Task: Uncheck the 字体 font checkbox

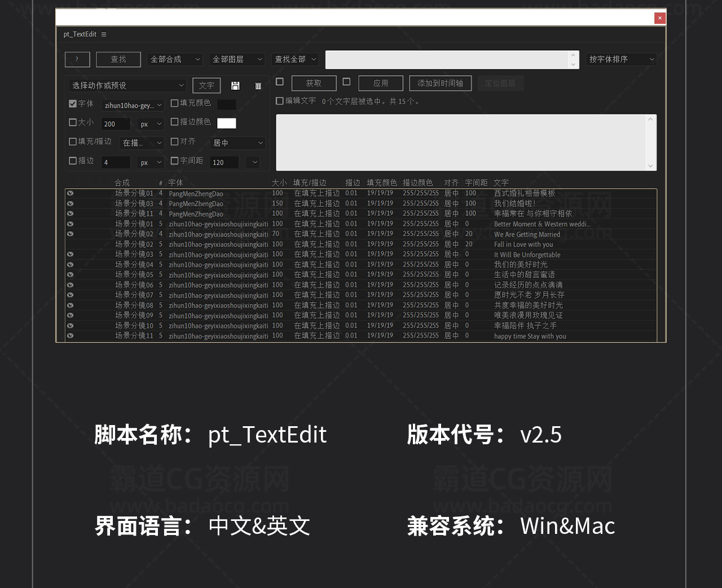Action: pyautogui.click(x=73, y=104)
